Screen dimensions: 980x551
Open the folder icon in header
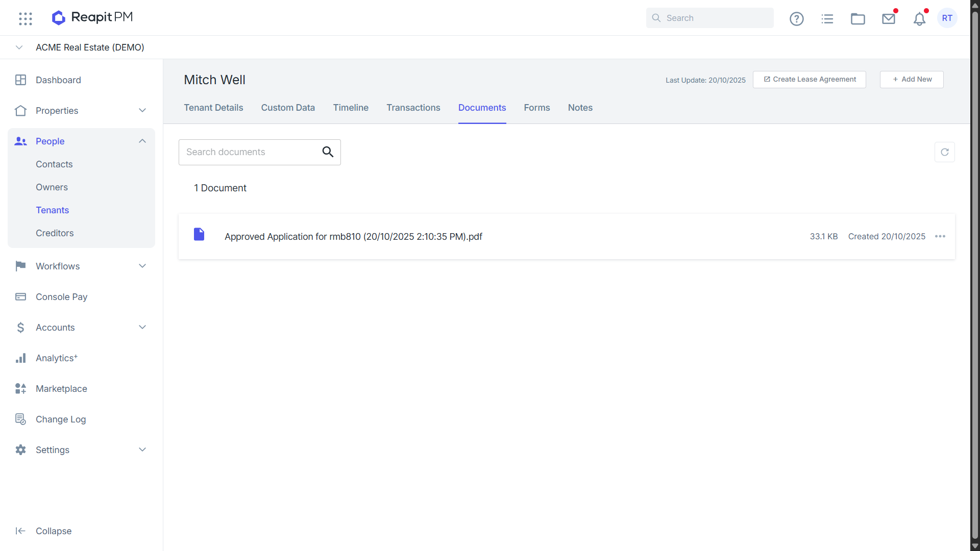(858, 19)
